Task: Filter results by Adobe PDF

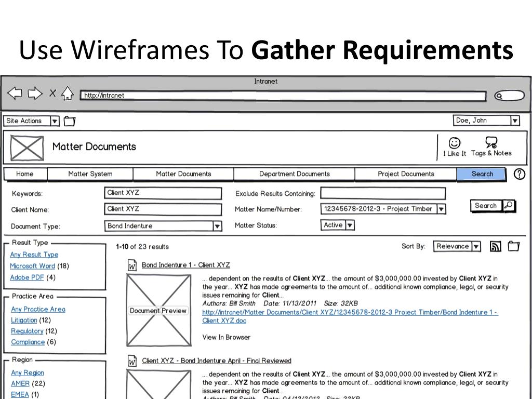Action: click(27, 277)
